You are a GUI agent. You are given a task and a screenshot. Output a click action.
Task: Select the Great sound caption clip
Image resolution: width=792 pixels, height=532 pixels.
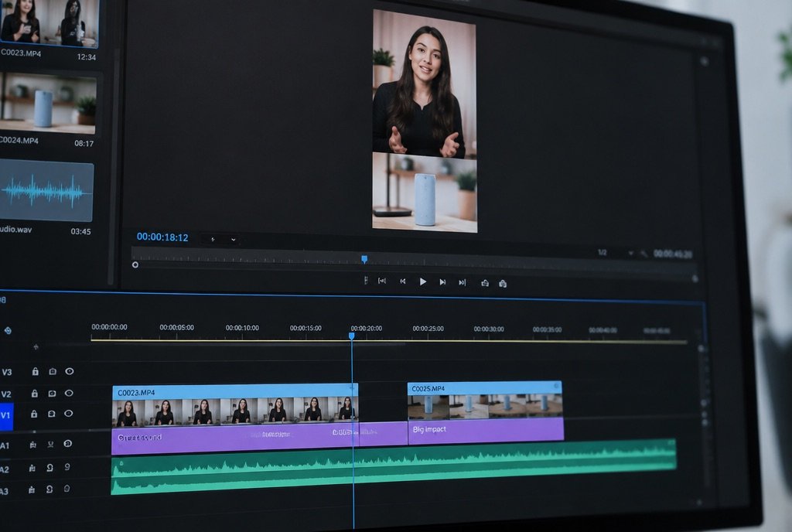[235, 440]
